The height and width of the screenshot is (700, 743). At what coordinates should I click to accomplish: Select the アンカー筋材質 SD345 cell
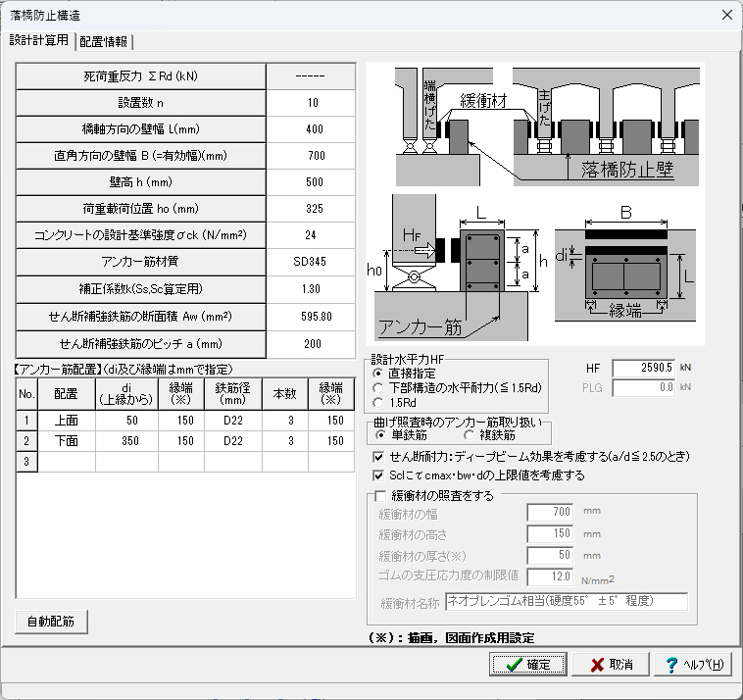312,263
